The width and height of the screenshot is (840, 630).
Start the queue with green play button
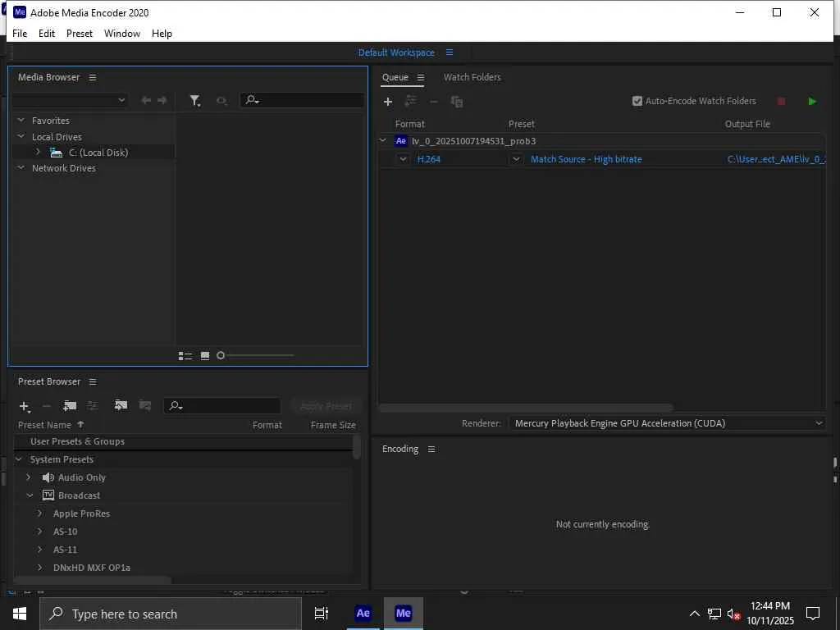pyautogui.click(x=812, y=101)
